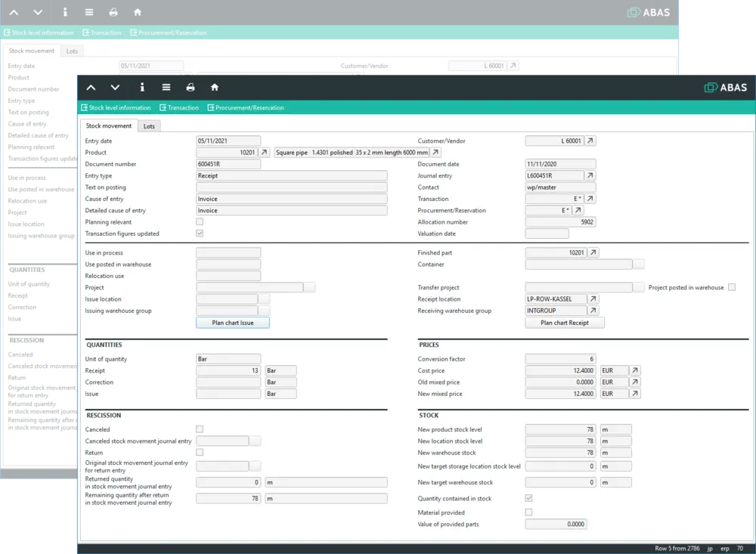The width and height of the screenshot is (756, 554).
Task: Click Valuation date field
Action: tap(547, 234)
